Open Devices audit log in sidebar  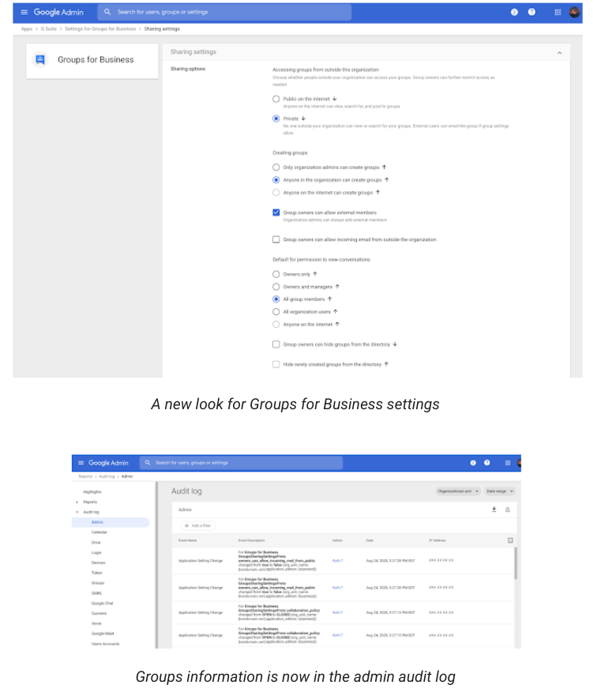pos(99,562)
